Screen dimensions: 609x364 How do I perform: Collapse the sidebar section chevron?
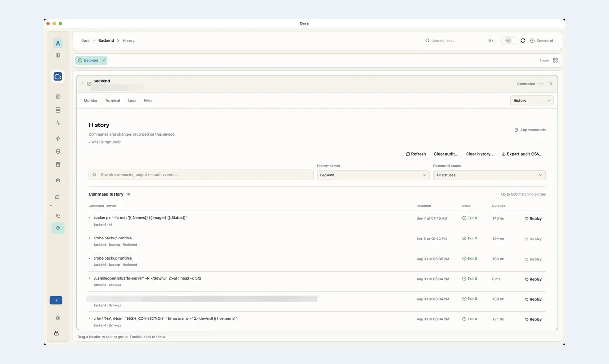pyautogui.click(x=51, y=205)
